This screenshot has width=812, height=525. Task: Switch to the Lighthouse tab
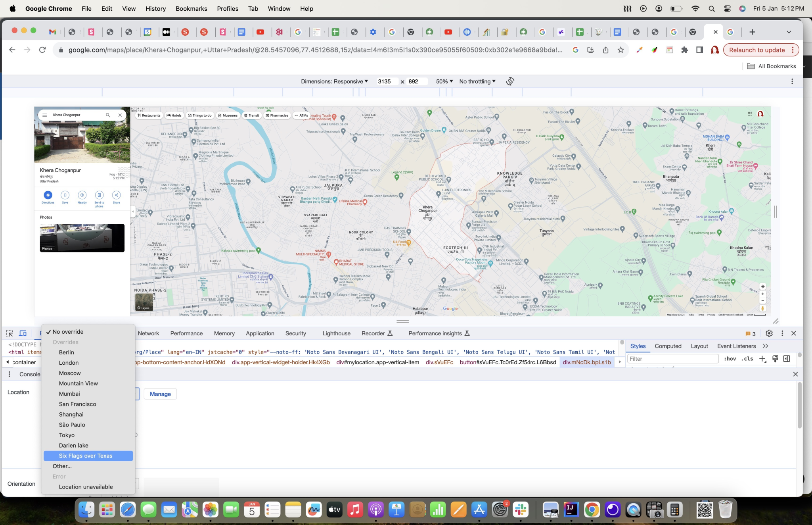[336, 333]
